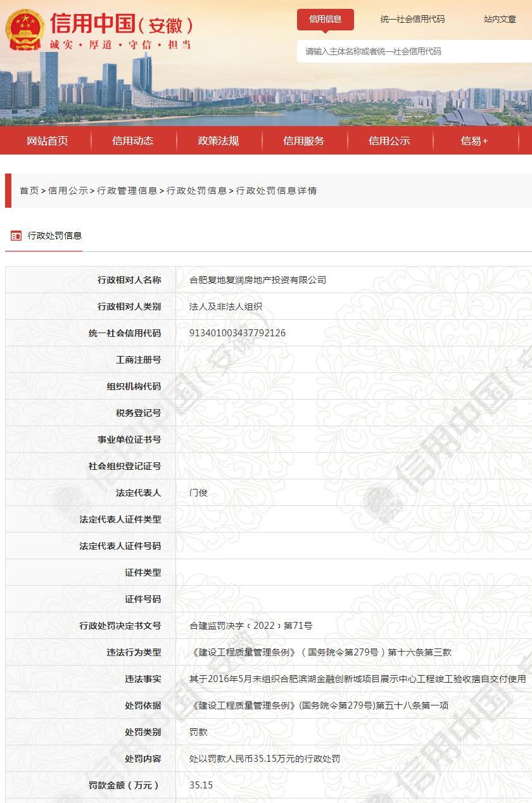The height and width of the screenshot is (803, 532).
Task: Open the 信用公示 navigation menu
Action: click(x=389, y=141)
